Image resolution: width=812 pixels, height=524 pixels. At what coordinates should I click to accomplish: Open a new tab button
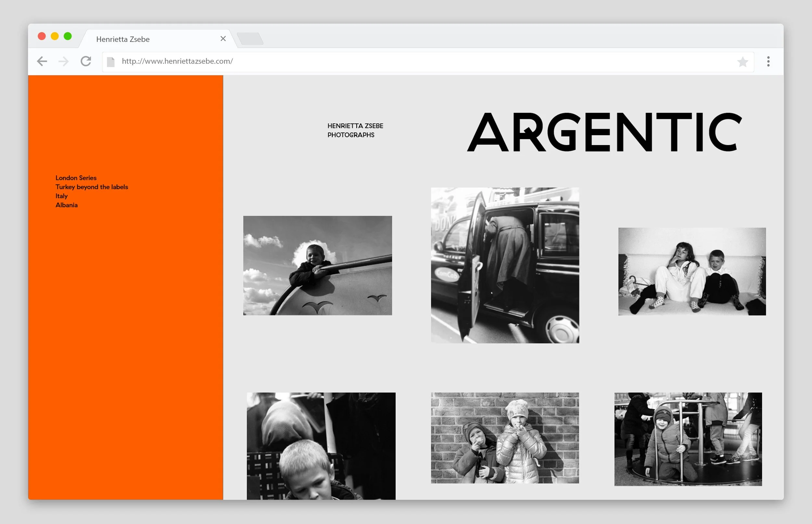point(250,39)
